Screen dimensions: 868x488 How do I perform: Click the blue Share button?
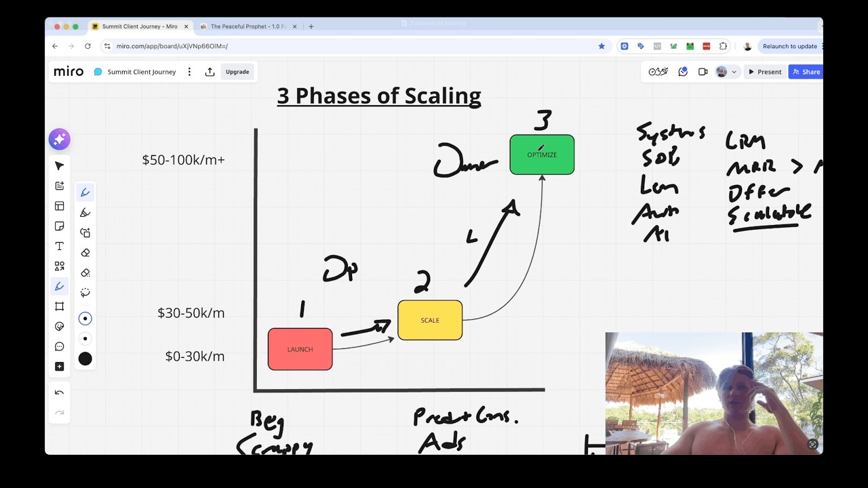(806, 72)
